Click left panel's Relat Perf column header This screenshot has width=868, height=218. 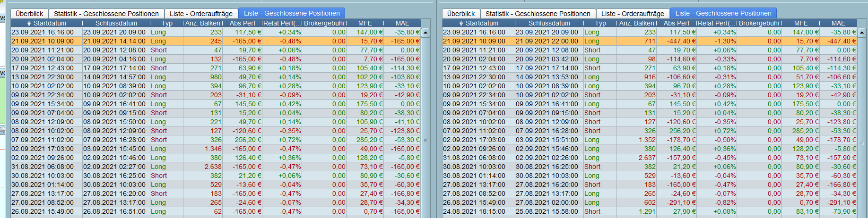point(282,23)
